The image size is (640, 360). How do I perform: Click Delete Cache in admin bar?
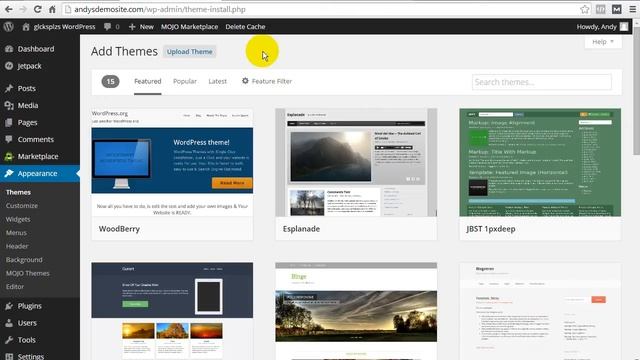(x=245, y=27)
